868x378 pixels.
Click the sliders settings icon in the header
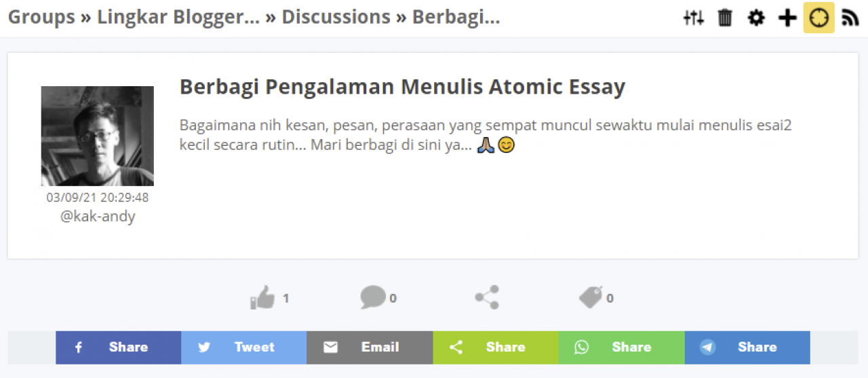click(x=693, y=18)
